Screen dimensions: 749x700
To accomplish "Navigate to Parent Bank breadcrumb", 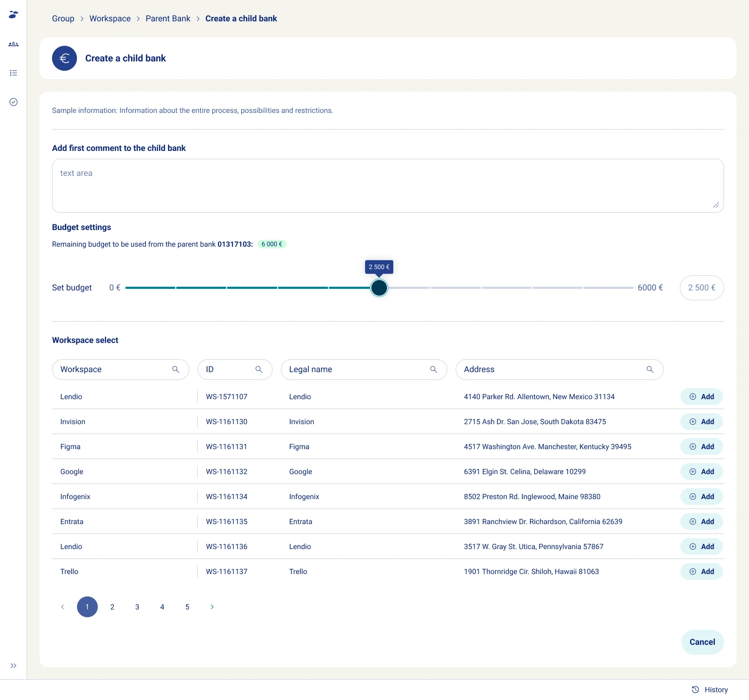I will (x=168, y=19).
